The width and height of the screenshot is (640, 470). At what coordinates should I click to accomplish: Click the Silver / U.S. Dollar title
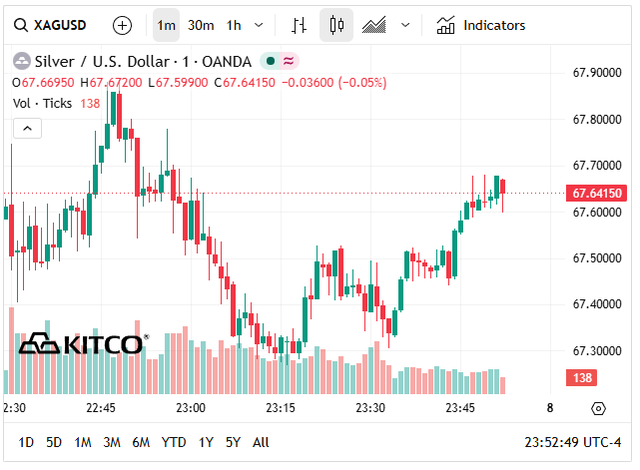pos(143,62)
